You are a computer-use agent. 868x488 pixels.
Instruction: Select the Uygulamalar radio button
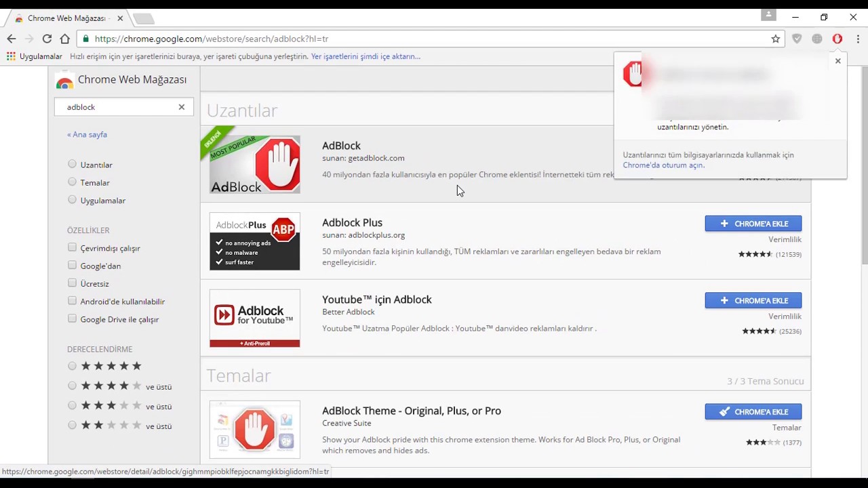[x=72, y=199]
